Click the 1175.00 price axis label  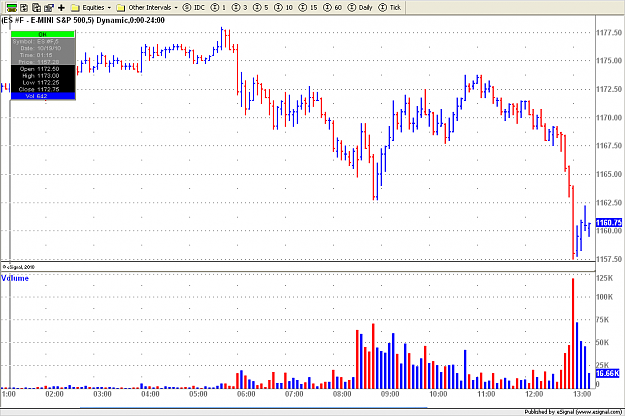click(609, 61)
